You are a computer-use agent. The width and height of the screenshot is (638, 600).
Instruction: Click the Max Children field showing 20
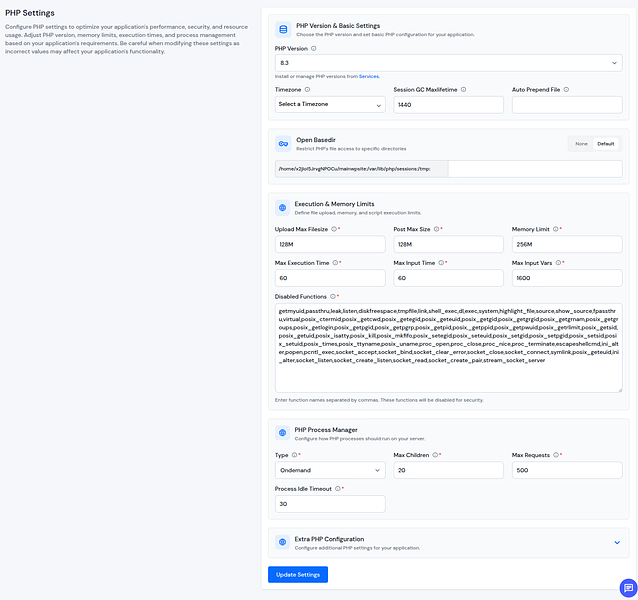448,470
